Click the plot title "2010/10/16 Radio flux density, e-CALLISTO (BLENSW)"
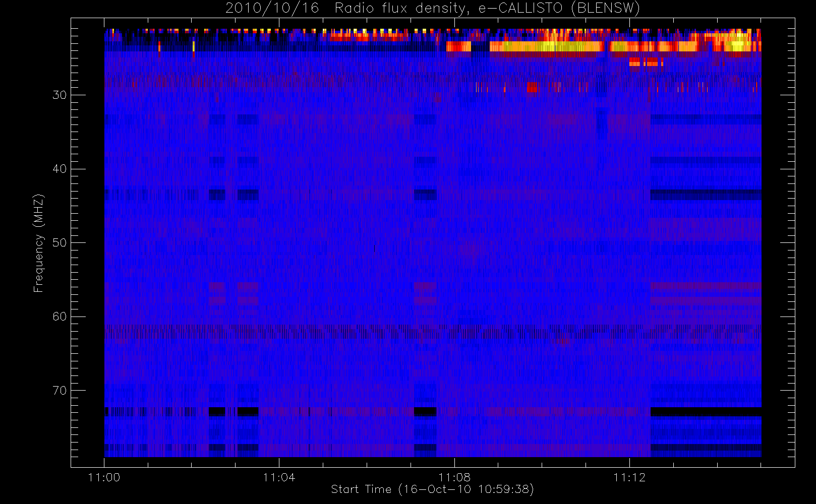816x504 pixels. (433, 8)
